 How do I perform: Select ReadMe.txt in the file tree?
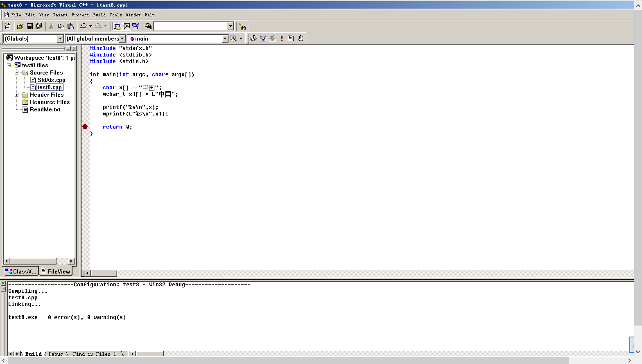45,109
